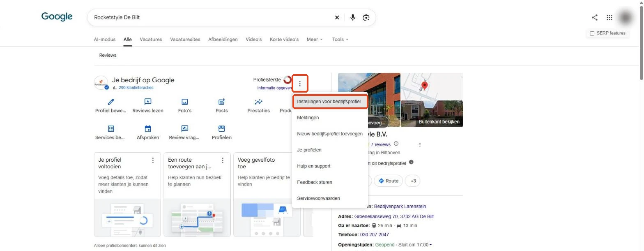
Task: Click the share icon at top right
Action: coord(594,17)
